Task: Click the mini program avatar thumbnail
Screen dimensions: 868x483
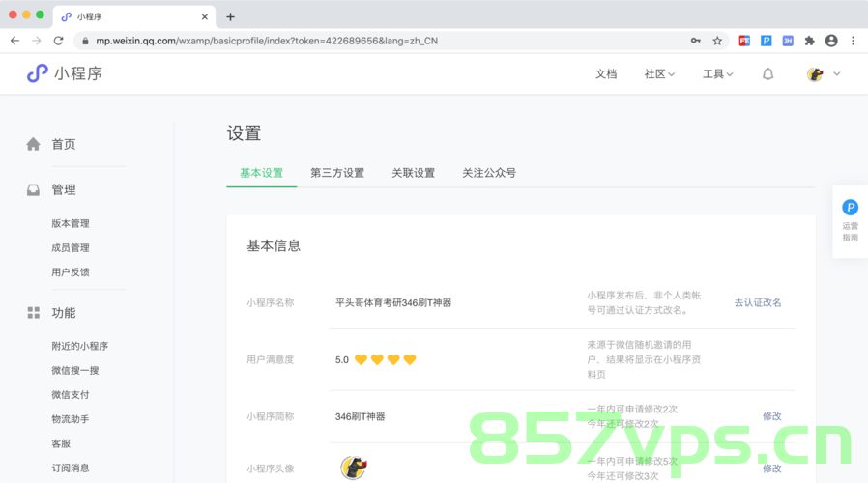Action: [x=354, y=469]
